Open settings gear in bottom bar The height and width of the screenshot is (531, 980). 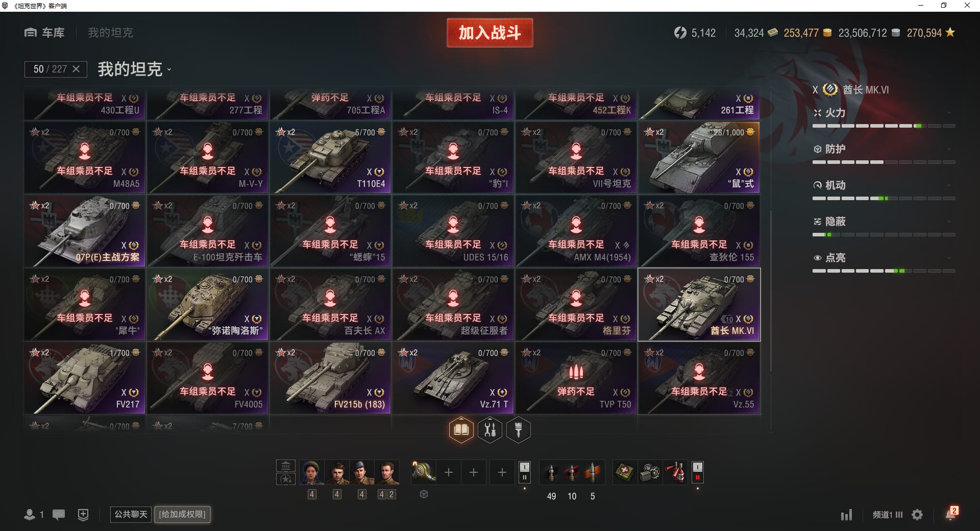tap(917, 515)
